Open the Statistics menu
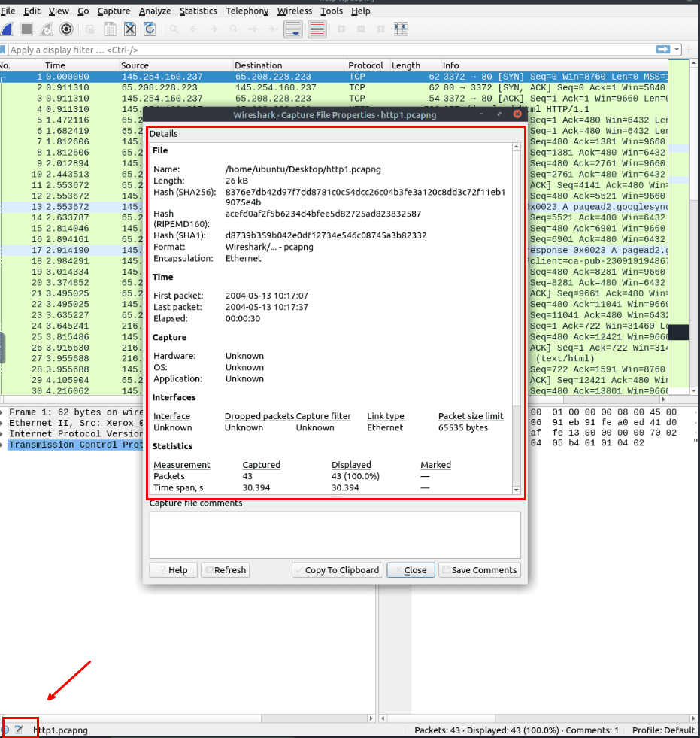Image resolution: width=700 pixels, height=738 pixels. 198,11
